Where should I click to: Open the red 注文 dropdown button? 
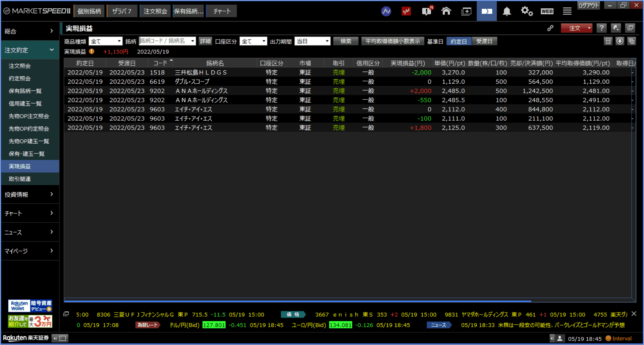(x=577, y=28)
